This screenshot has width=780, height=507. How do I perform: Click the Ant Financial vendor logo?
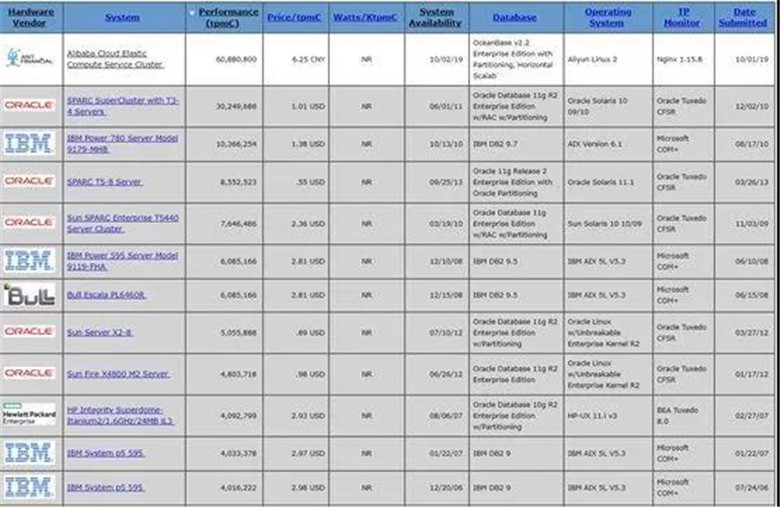(x=30, y=59)
